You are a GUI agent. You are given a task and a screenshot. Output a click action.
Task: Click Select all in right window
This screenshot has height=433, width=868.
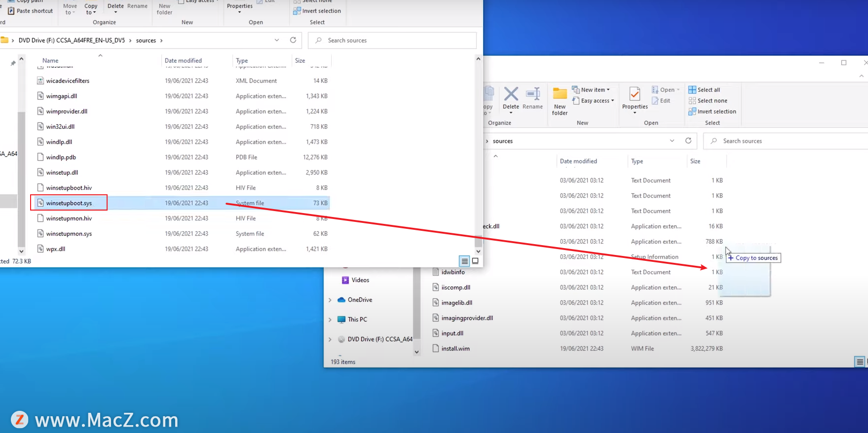[704, 90]
